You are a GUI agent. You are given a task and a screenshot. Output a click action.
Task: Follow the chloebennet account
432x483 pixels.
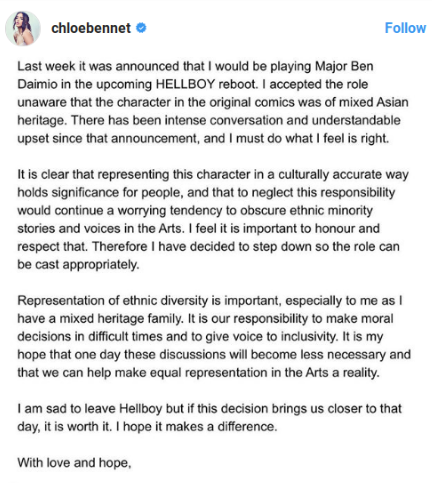(x=405, y=28)
